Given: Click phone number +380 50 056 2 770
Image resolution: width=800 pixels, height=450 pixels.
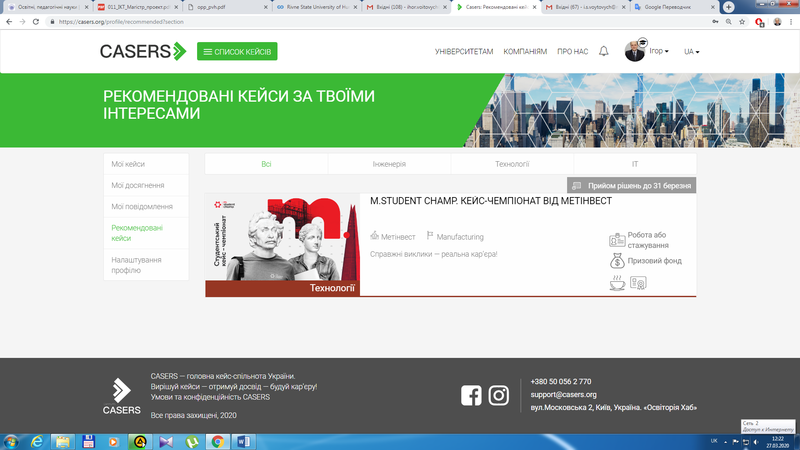Looking at the screenshot, I should click(x=561, y=382).
